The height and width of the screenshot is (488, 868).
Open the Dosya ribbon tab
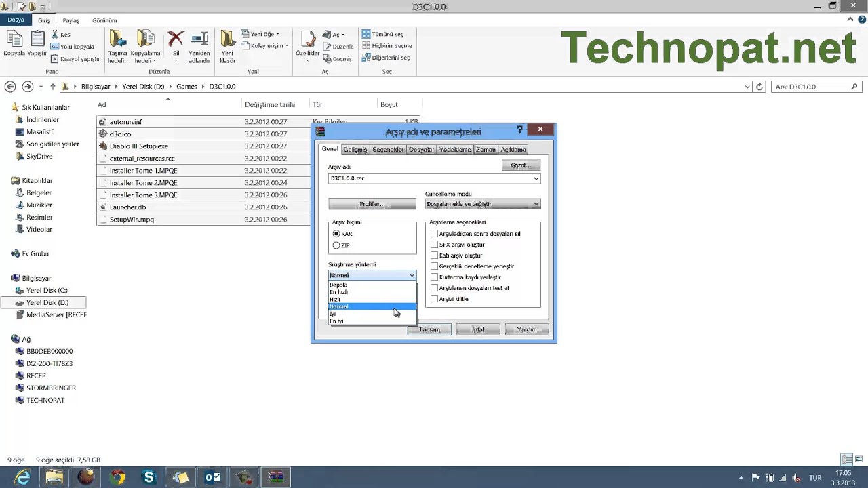click(16, 20)
